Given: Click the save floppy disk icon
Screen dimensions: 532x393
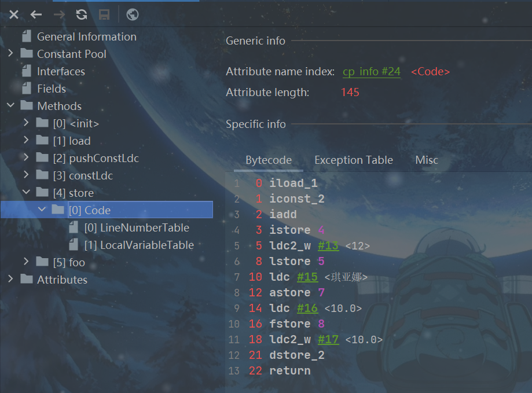Looking at the screenshot, I should [104, 14].
